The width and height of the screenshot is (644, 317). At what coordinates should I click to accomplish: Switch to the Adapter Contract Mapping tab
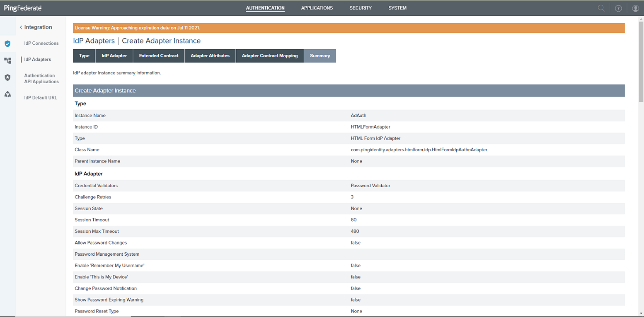(270, 56)
